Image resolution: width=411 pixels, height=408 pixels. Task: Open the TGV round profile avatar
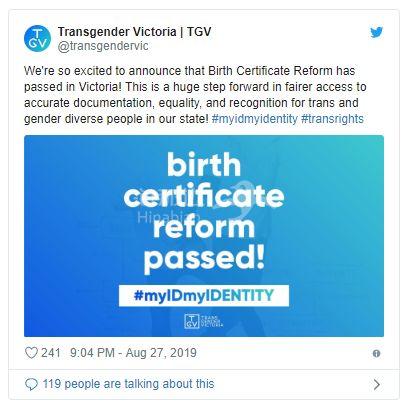point(37,38)
